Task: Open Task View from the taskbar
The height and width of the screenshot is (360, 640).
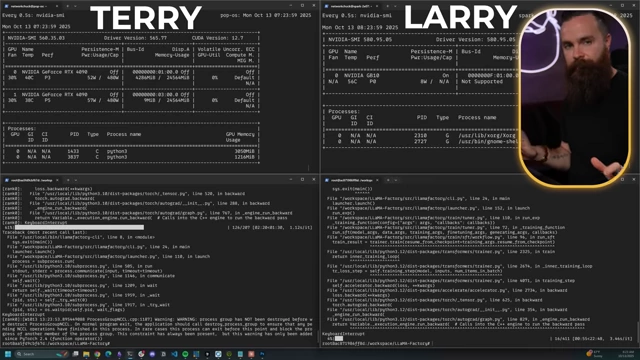Action: pyautogui.click(x=76, y=354)
